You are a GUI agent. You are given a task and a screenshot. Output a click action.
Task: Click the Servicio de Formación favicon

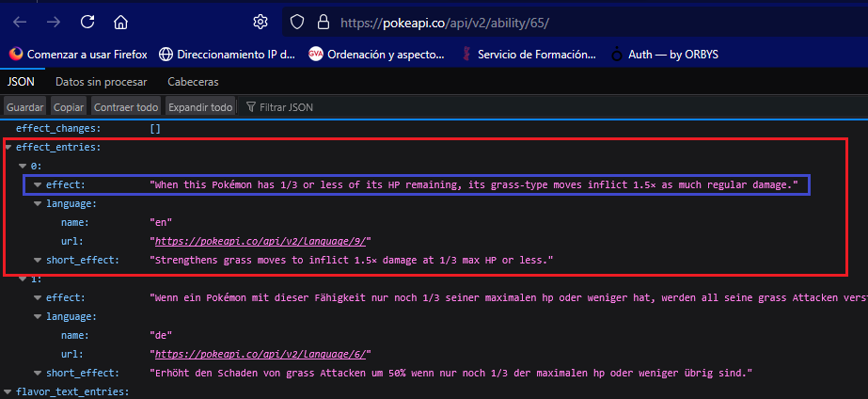[466, 55]
